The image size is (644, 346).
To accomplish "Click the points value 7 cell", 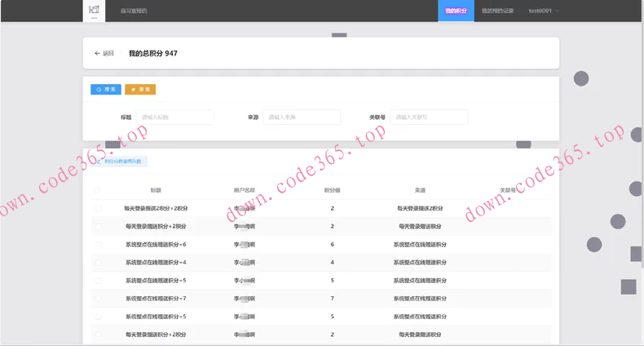I will click(x=333, y=299).
